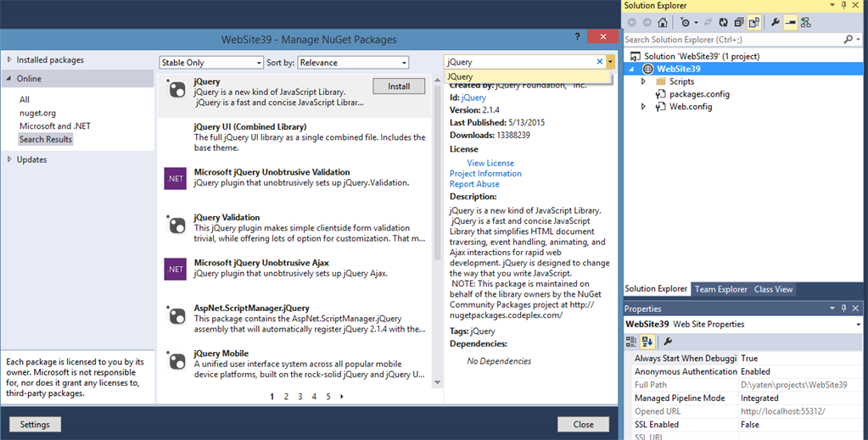Image resolution: width=868 pixels, height=440 pixels.
Task: Expand the Updates section
Action: point(8,159)
